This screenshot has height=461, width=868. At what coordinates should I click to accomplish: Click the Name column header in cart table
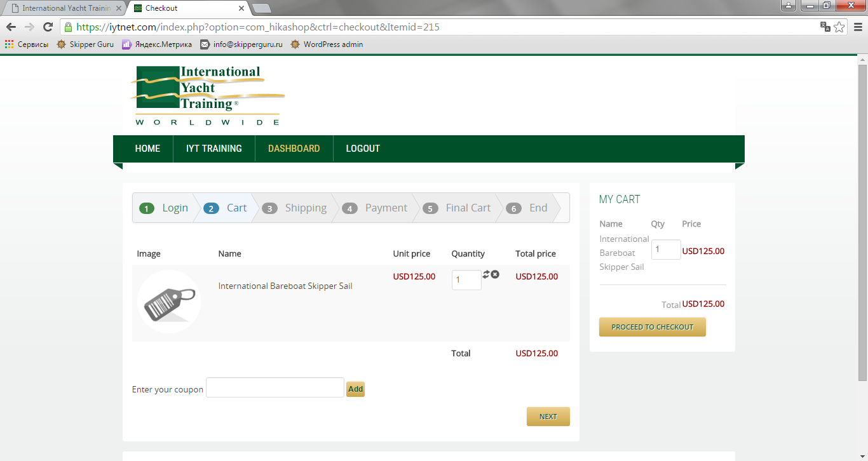[229, 253]
